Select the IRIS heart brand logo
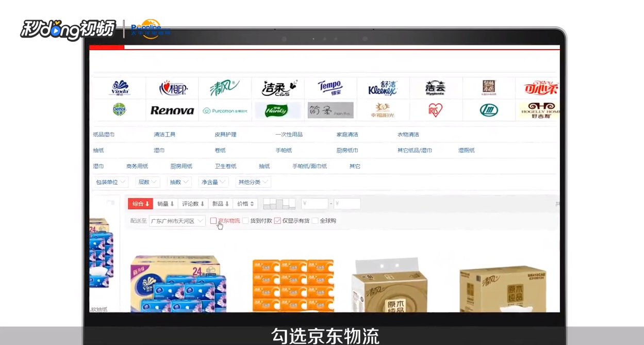The image size is (644, 345). 436,110
